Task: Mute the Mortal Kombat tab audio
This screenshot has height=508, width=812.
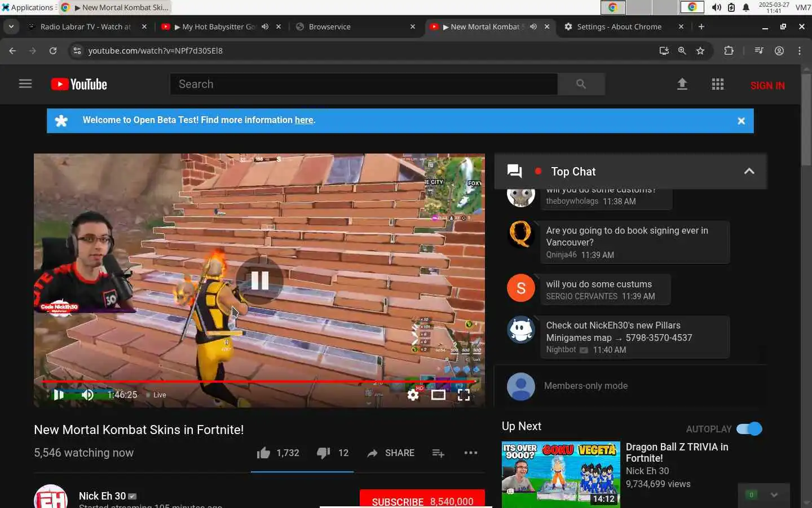Action: [x=533, y=27]
